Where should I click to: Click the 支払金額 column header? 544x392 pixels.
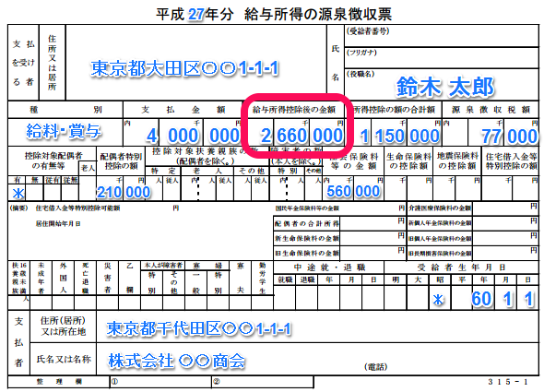[183, 110]
